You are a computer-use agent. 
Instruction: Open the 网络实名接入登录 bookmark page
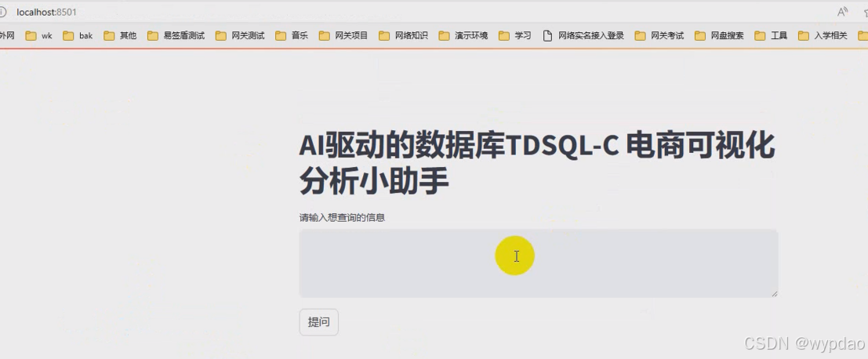(583, 36)
